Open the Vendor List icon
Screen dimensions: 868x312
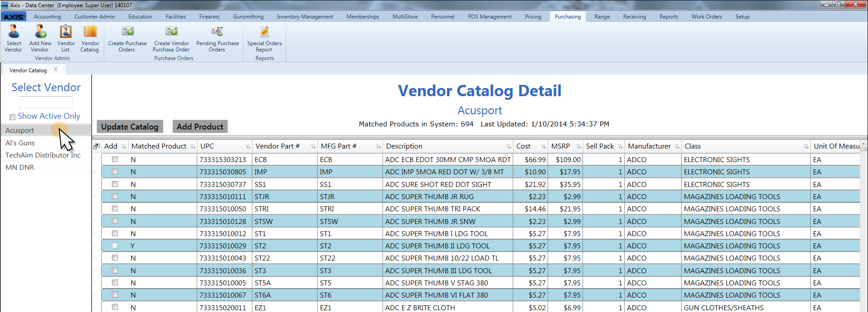click(x=66, y=38)
